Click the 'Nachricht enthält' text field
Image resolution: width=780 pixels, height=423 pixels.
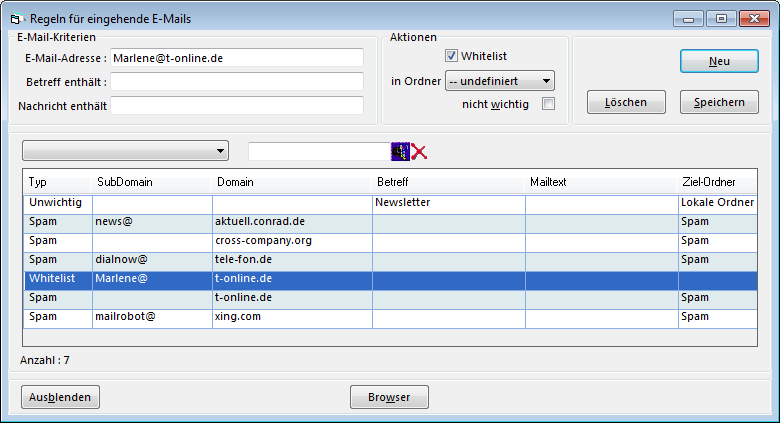pos(236,105)
